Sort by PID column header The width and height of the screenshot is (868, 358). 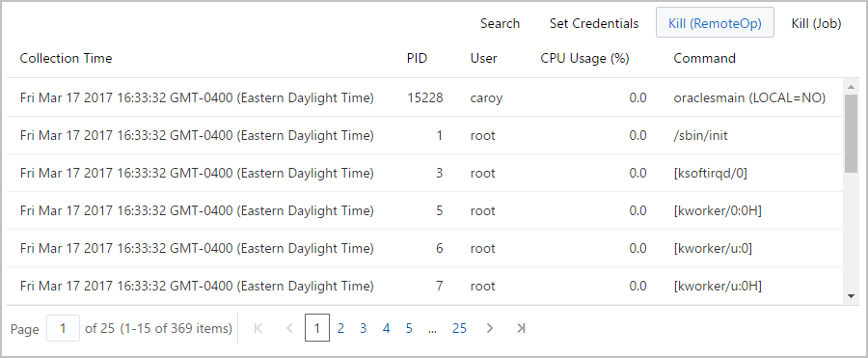click(417, 58)
